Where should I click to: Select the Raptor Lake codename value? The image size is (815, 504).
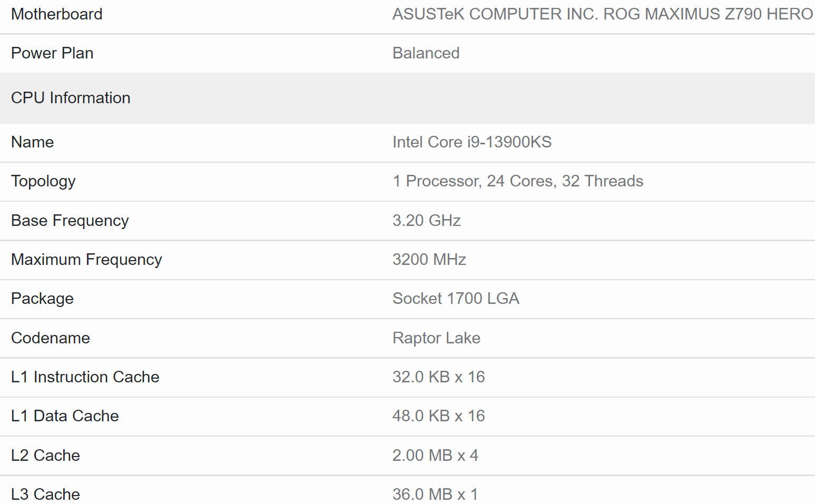click(x=436, y=338)
